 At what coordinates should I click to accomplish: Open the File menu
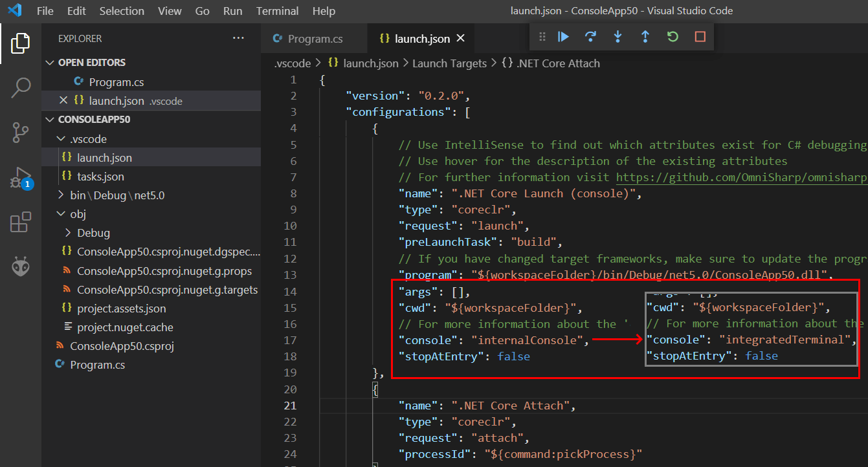(45, 11)
